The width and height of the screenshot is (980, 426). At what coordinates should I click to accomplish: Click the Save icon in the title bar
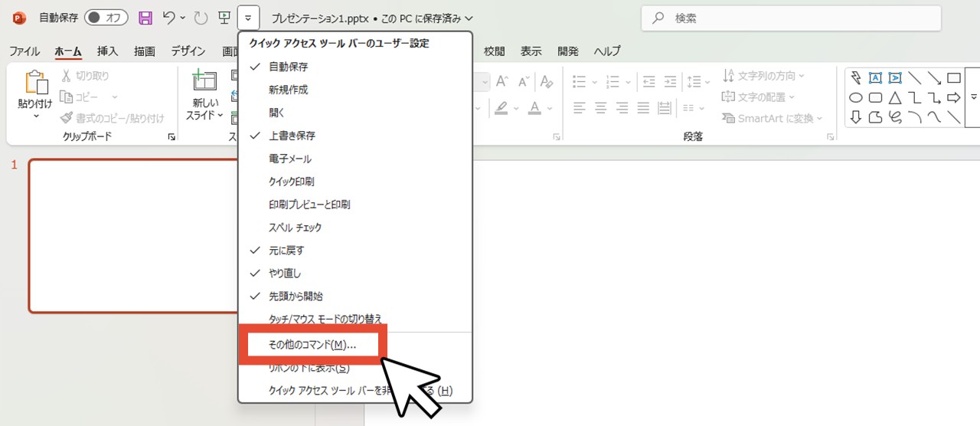(x=145, y=17)
